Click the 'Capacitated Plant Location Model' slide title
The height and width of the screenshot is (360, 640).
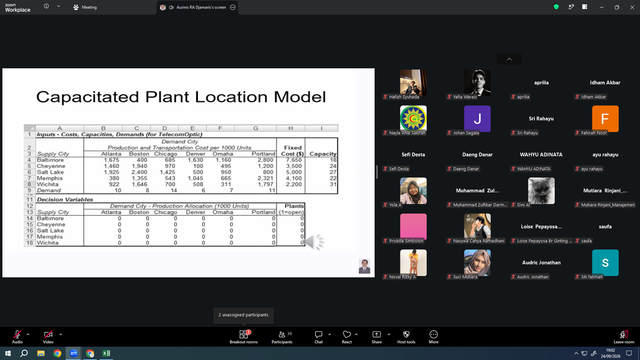pyautogui.click(x=181, y=97)
